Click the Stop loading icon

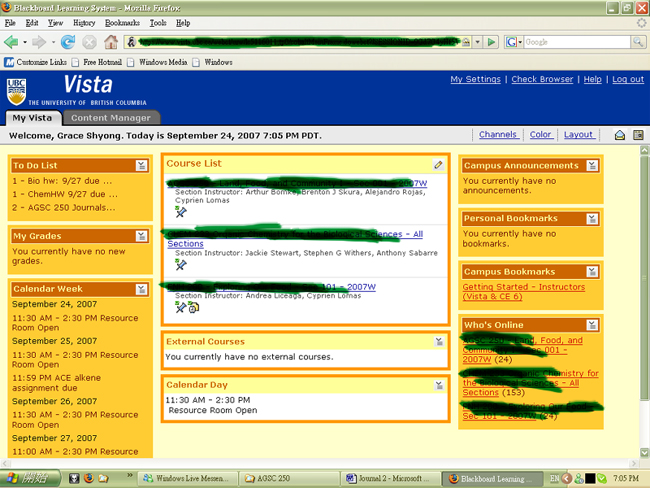[89, 42]
